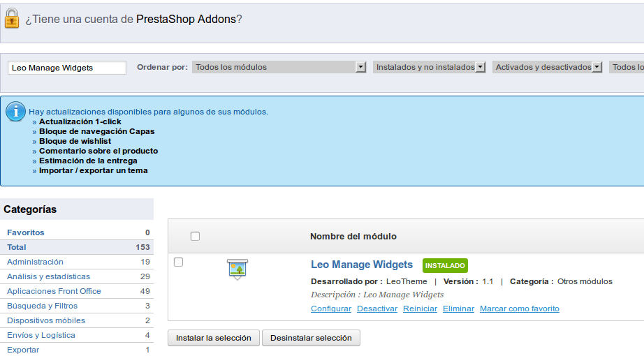Open the Administración category
This screenshot has height=356, width=644.
pyautogui.click(x=35, y=262)
